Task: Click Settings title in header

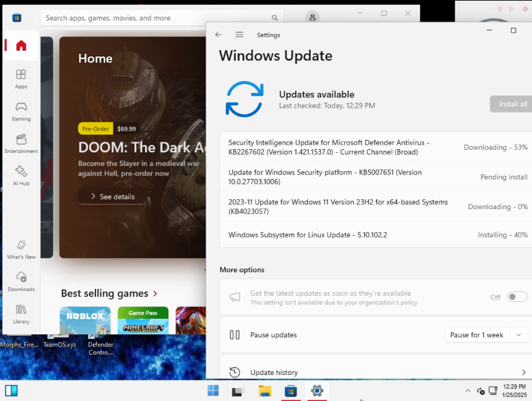Action: pyautogui.click(x=268, y=35)
